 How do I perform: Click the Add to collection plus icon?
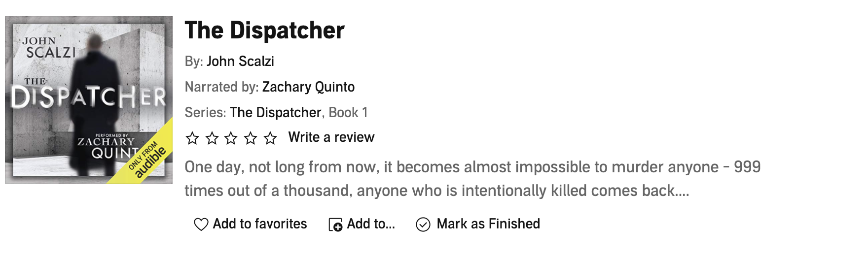coord(335,224)
